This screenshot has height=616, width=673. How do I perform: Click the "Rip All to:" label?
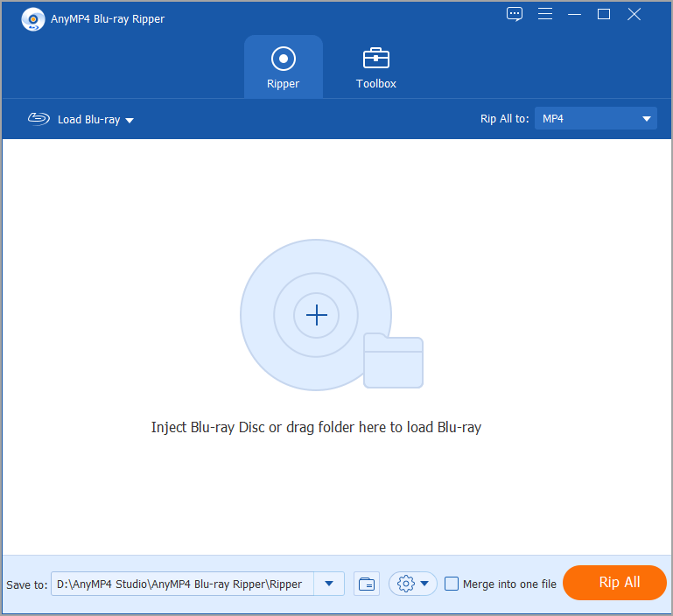[x=504, y=118]
